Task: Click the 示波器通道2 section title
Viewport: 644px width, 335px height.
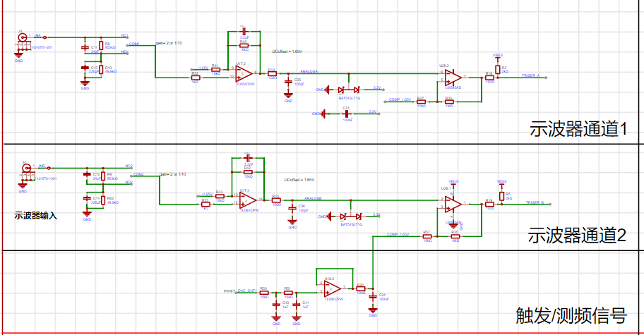Action: tap(577, 236)
